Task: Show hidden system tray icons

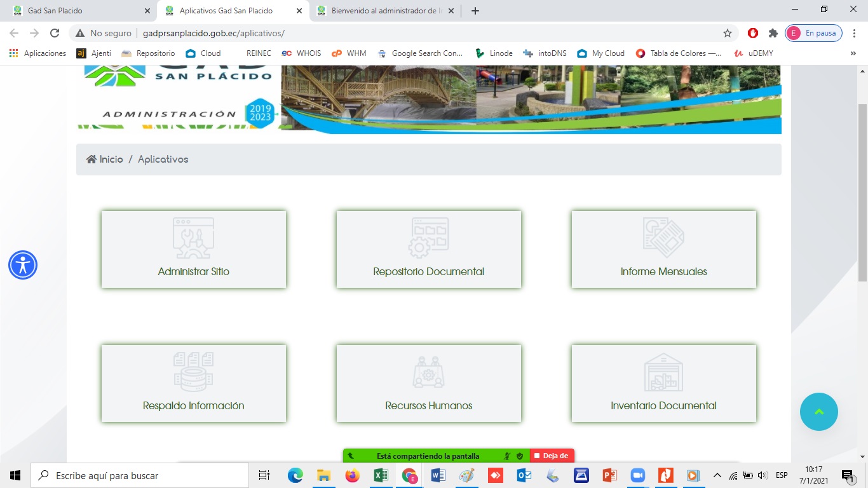Action: [x=717, y=475]
